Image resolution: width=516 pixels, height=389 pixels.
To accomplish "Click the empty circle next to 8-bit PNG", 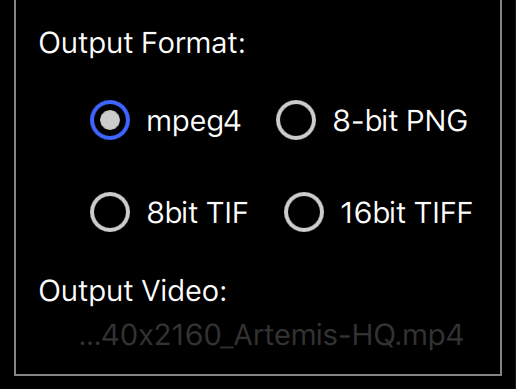I will 296,120.
